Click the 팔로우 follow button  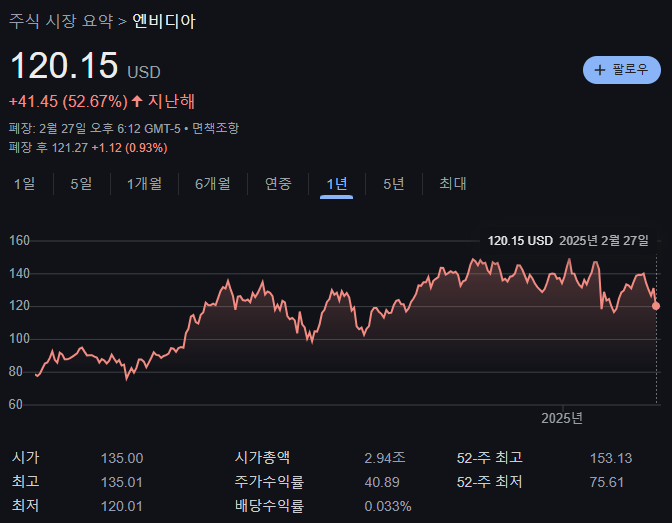[x=621, y=70]
